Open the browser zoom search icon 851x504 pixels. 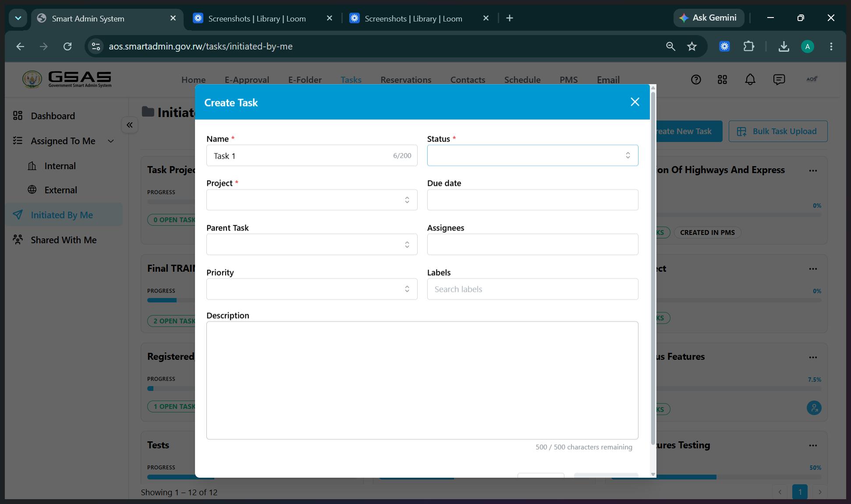670,46
